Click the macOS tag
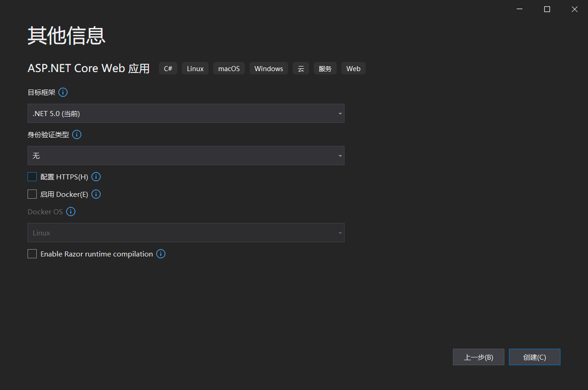Viewport: 588px width, 390px height. (x=229, y=68)
